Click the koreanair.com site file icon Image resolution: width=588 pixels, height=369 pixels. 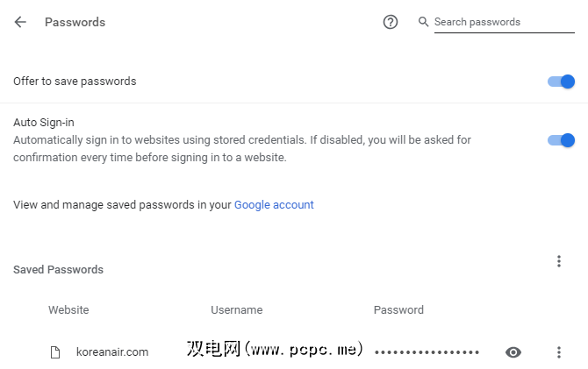click(x=55, y=352)
